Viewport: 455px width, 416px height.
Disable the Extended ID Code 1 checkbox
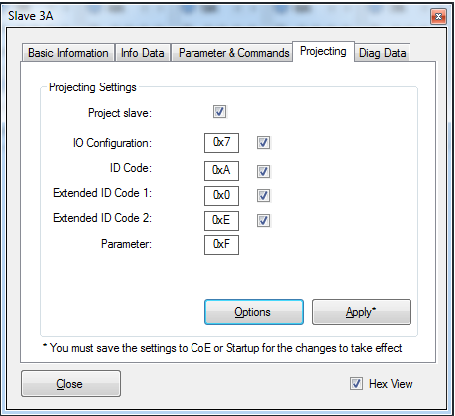point(263,195)
